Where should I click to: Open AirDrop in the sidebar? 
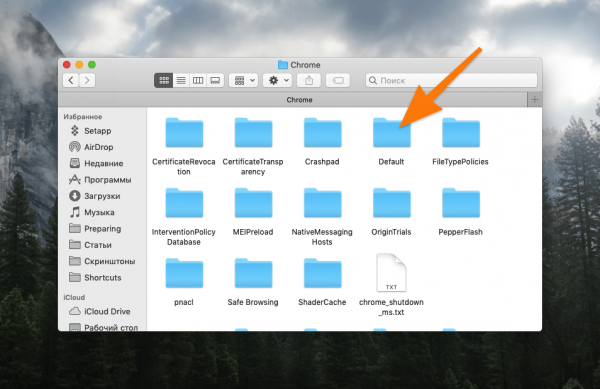click(x=98, y=147)
